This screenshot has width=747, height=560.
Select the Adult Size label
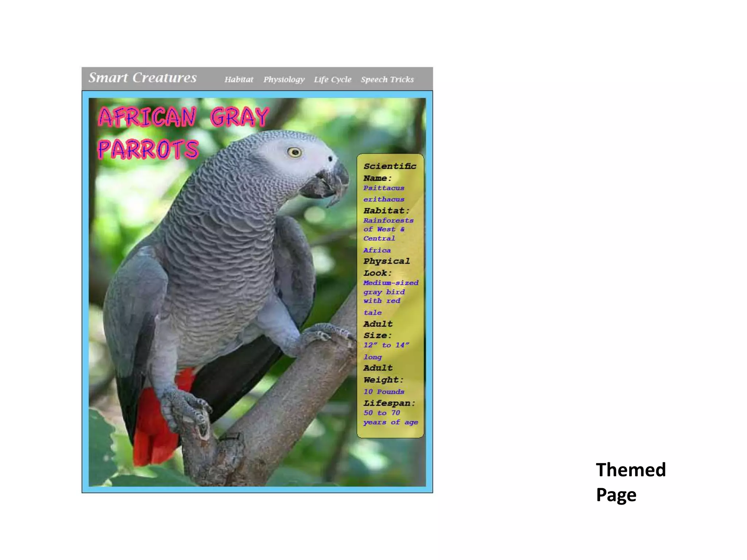point(378,330)
